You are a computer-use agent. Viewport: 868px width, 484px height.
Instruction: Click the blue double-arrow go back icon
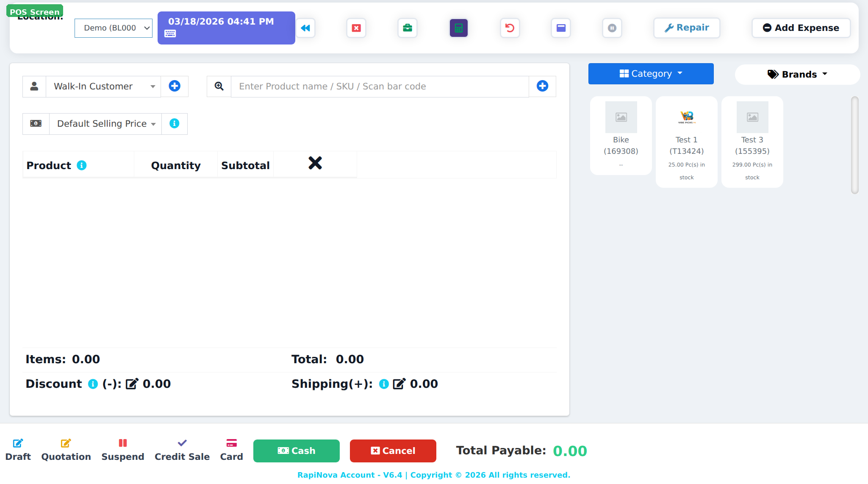(x=305, y=28)
